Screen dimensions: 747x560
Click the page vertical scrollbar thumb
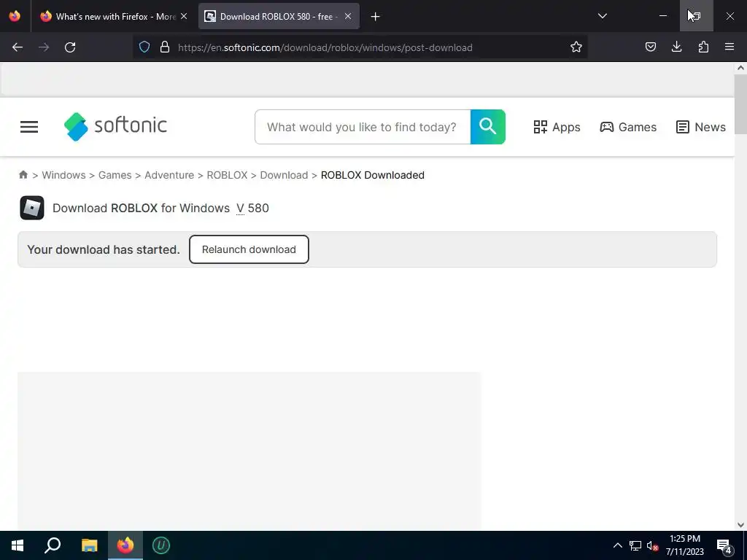(740, 104)
